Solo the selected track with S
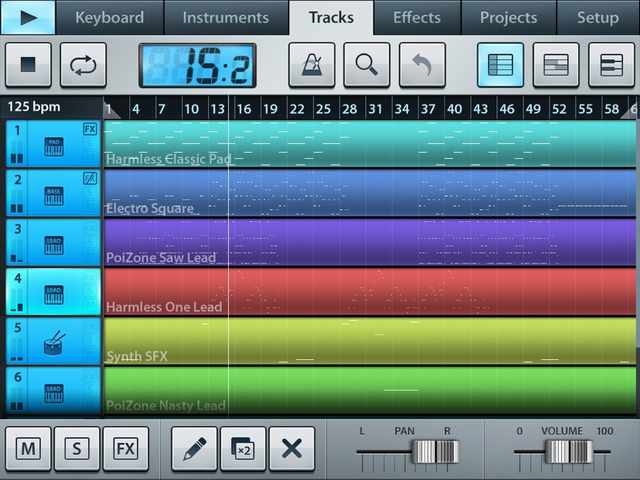Screen dimensions: 640x480 point(77,449)
